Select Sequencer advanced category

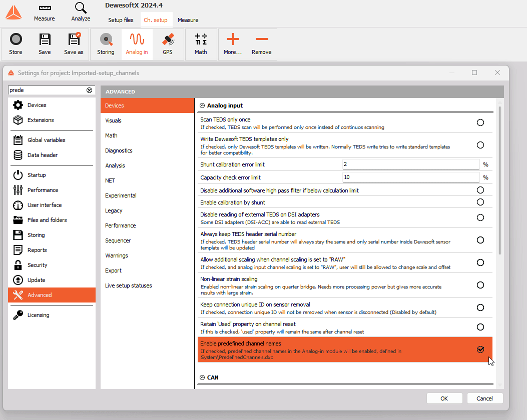tap(147, 240)
